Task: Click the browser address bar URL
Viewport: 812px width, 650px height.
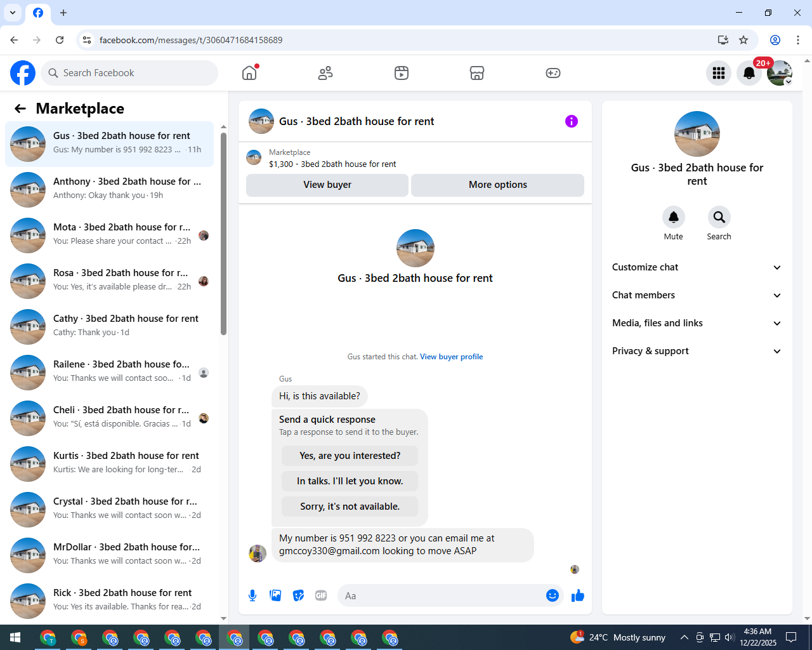Action: [x=191, y=40]
